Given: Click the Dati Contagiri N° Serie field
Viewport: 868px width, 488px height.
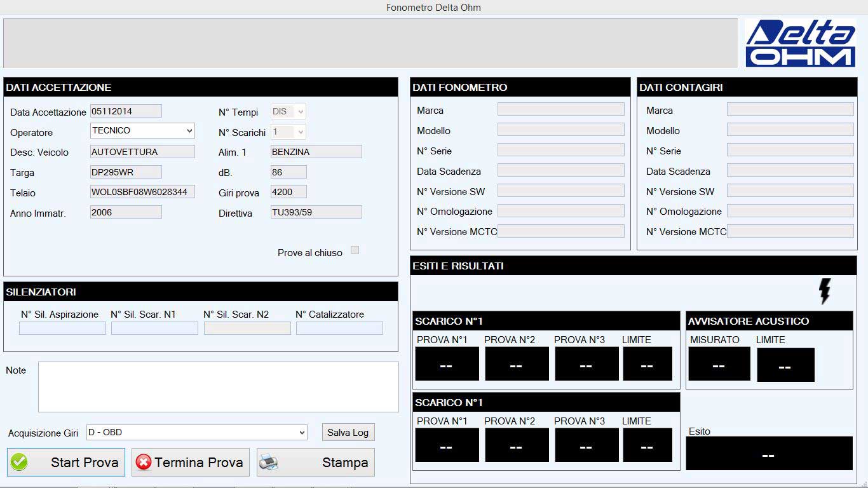Looking at the screenshot, I should point(790,150).
